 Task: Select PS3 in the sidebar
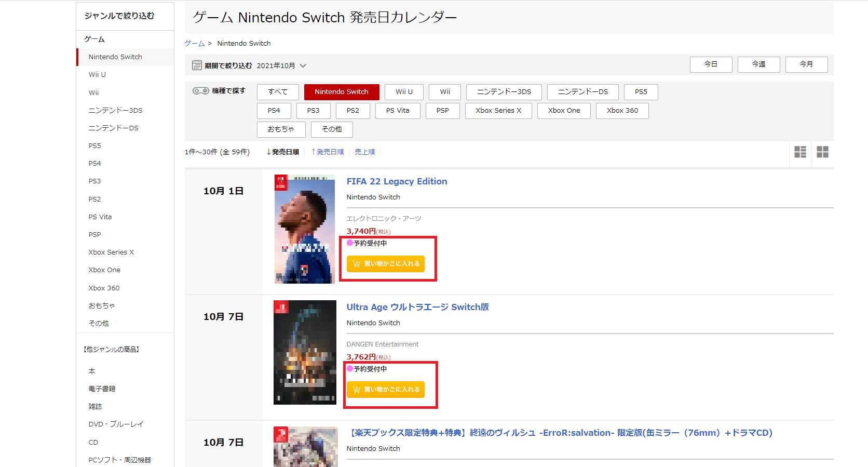(94, 181)
